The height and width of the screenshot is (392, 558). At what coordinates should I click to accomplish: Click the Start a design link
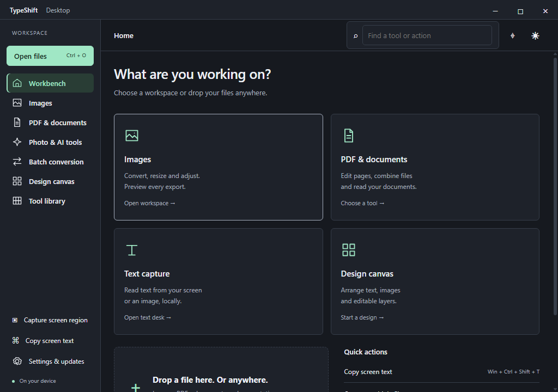click(x=362, y=317)
